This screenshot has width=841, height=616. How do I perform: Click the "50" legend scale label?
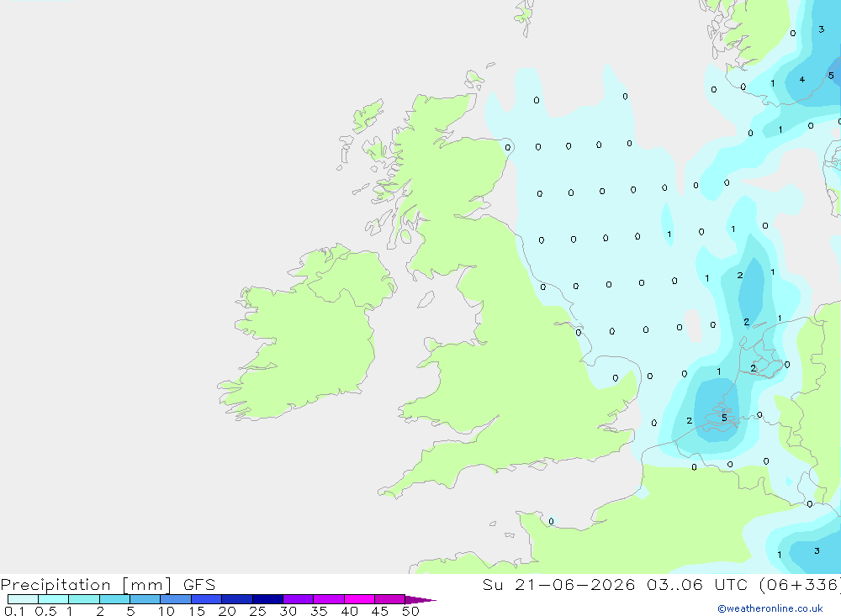410,611
